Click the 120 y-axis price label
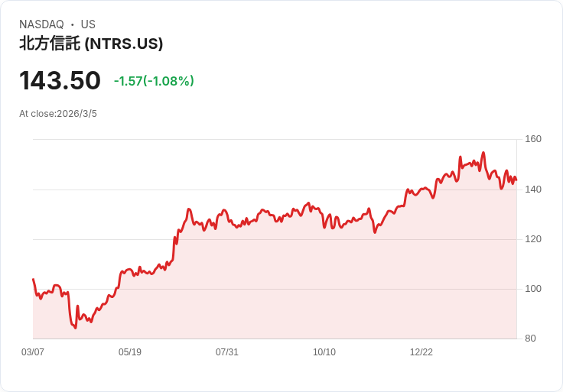563x392 pixels. click(533, 239)
